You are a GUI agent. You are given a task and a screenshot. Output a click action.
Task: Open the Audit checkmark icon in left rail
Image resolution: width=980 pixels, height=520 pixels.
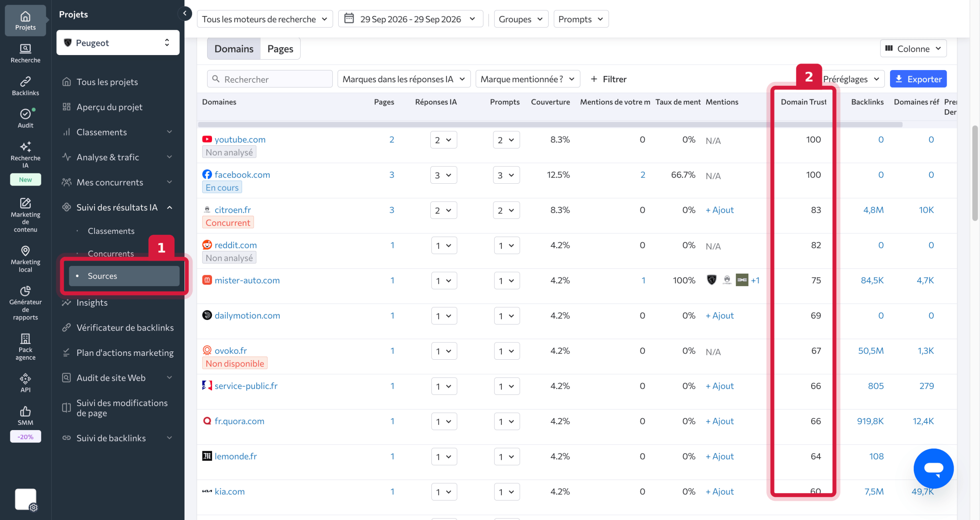pos(25,118)
